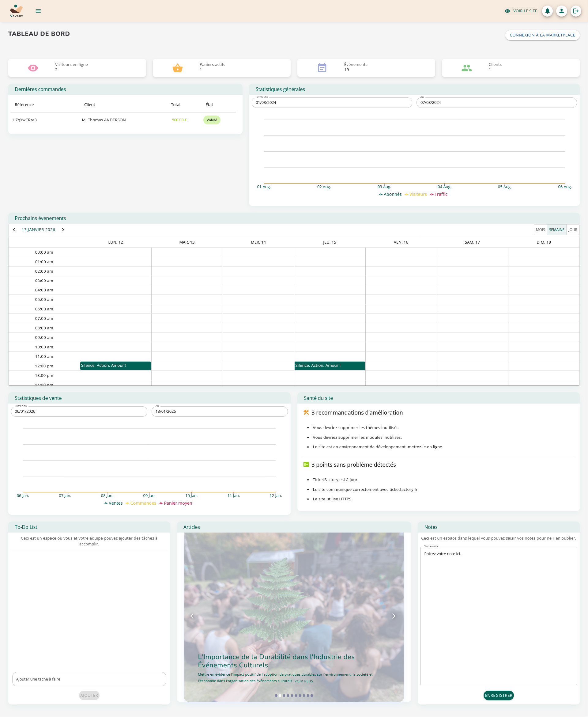Screen dimensions: 588x717
Task: Select the second article carousel dot
Action: pos(280,695)
